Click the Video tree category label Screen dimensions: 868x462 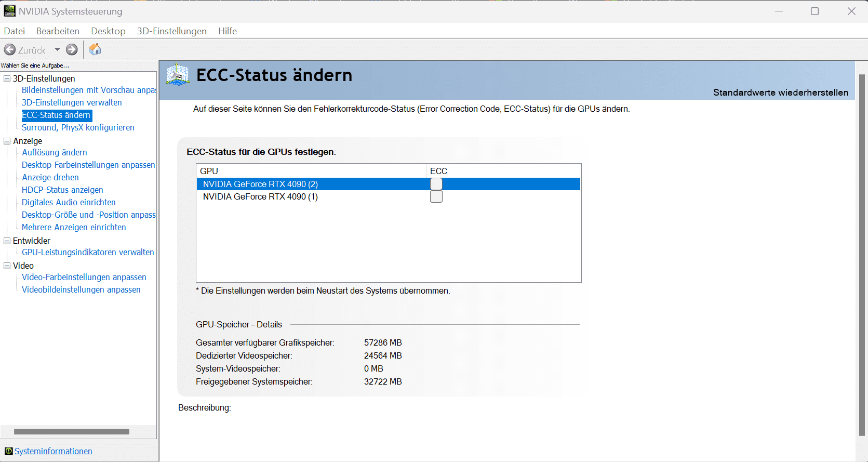(23, 266)
